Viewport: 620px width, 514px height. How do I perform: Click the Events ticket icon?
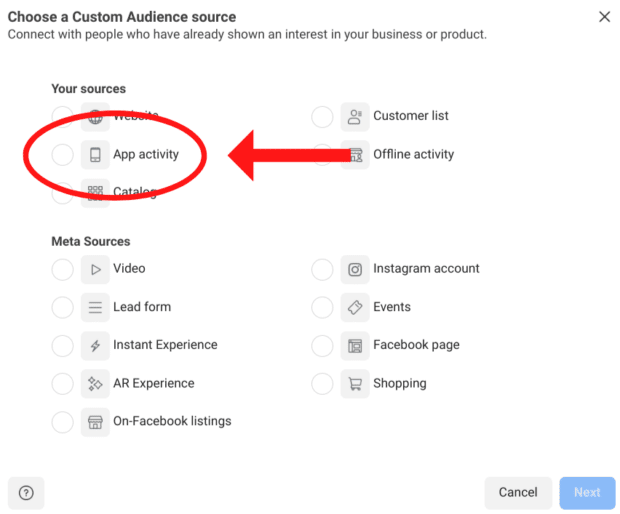[x=355, y=308]
